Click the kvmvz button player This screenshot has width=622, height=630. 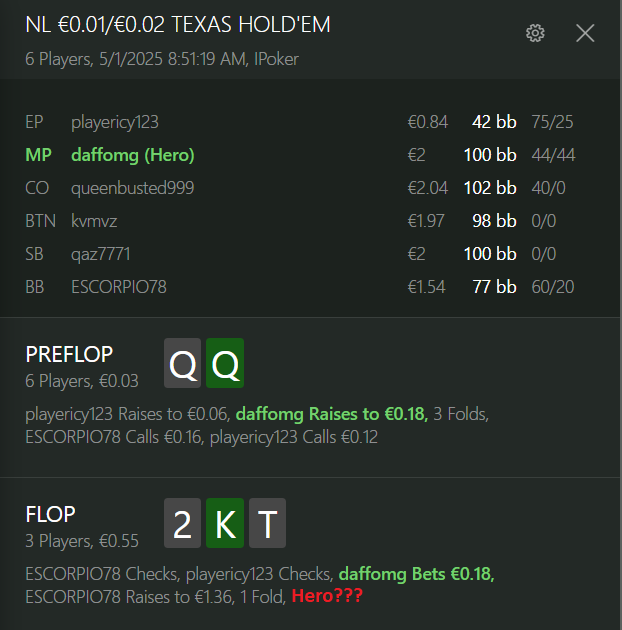click(x=94, y=221)
